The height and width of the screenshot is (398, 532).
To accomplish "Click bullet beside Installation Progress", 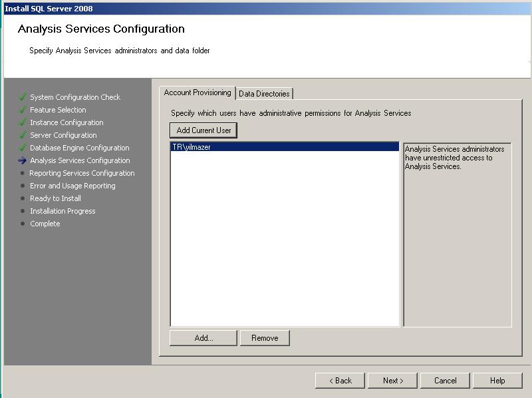I will coord(23,211).
